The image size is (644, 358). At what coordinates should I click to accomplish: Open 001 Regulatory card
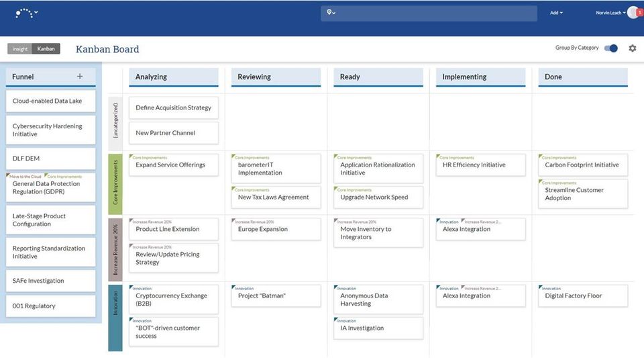[50, 306]
